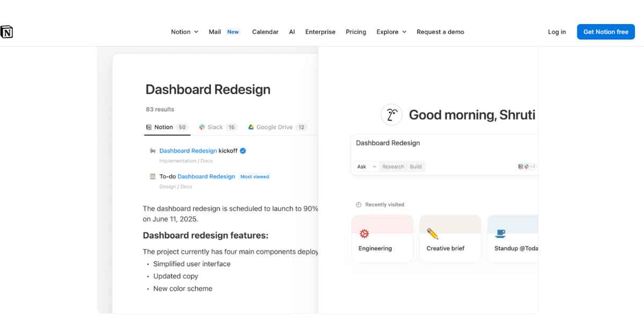Click the Log in link
The width and height of the screenshot is (644, 336).
(557, 32)
